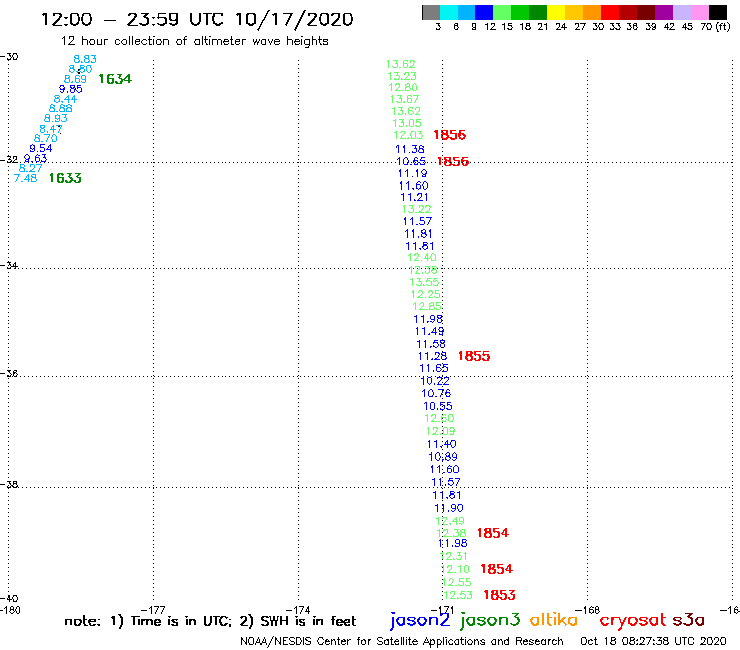
Task: Select wave height value 11.19
Action: [x=412, y=173]
